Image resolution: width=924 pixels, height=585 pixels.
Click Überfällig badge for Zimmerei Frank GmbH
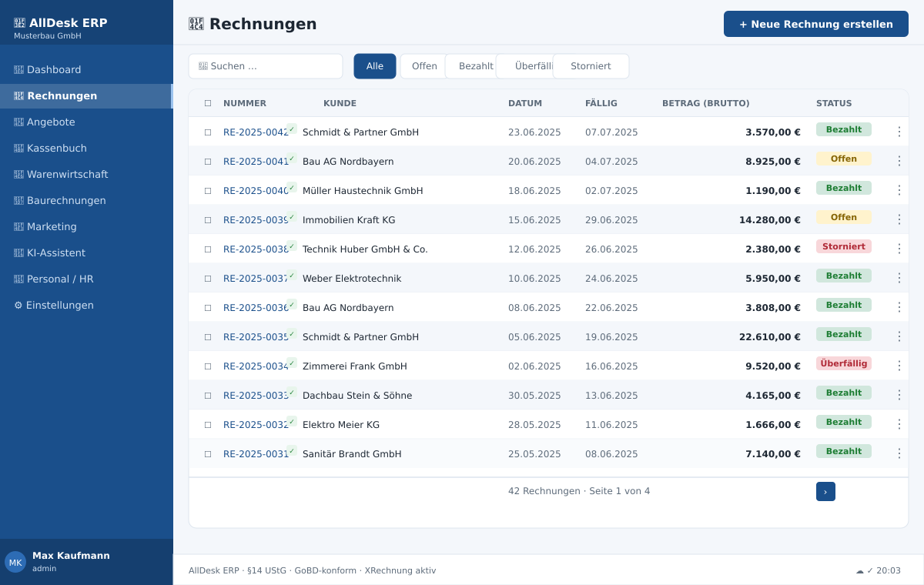(x=844, y=363)
